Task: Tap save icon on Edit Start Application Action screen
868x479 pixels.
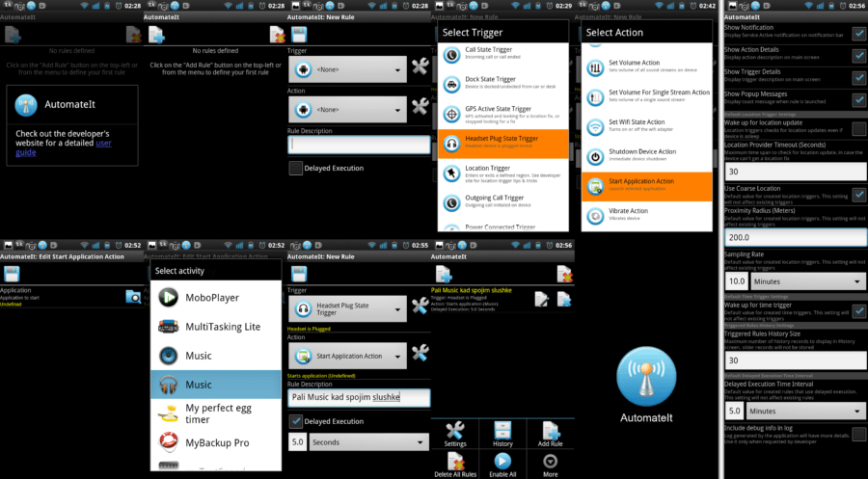Action: click(x=12, y=274)
